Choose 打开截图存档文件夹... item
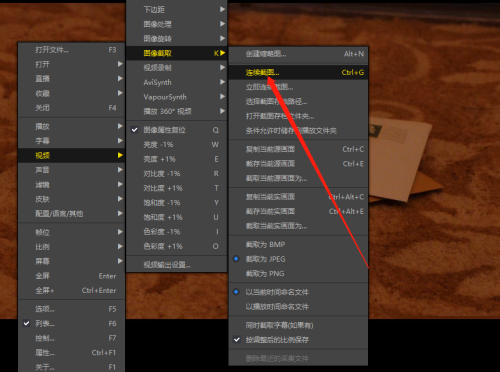Screen dimensions: 500x372 [299, 116]
